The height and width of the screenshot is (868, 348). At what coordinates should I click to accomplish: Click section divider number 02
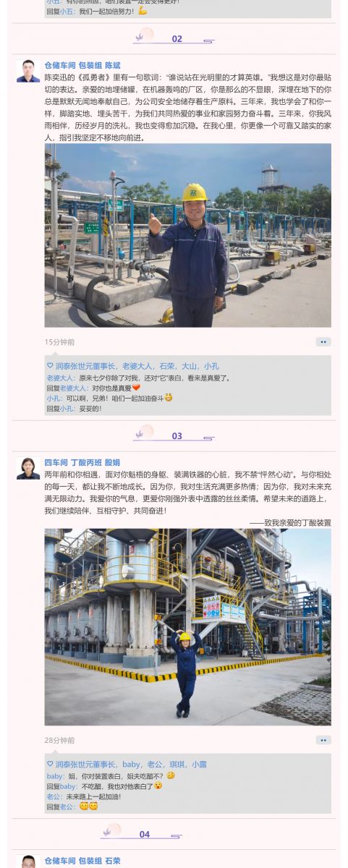click(x=177, y=39)
